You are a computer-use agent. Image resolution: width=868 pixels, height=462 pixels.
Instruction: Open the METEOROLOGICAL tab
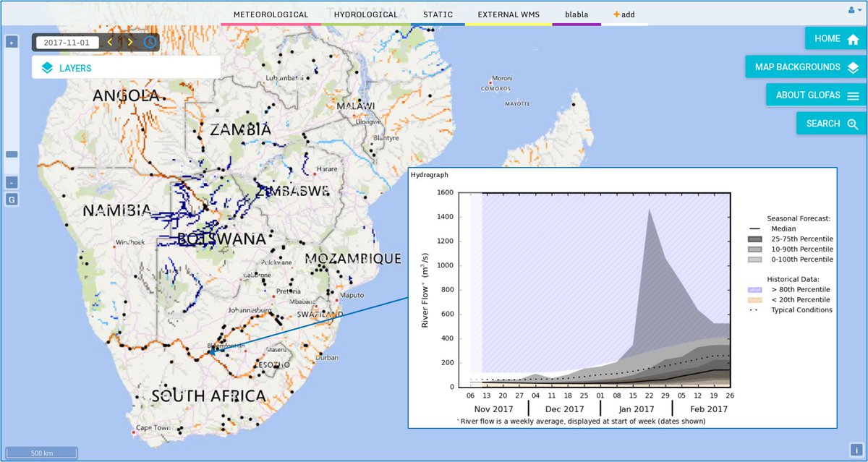(x=271, y=14)
